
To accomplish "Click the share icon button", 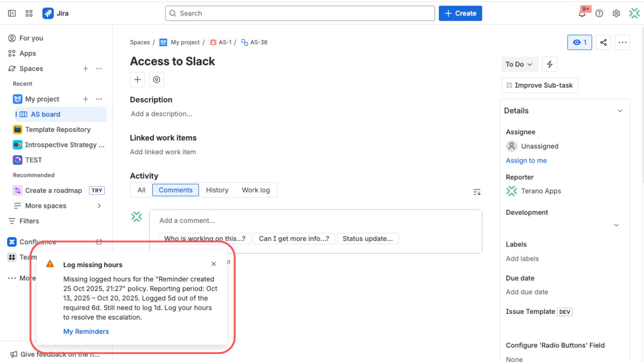I will (603, 42).
